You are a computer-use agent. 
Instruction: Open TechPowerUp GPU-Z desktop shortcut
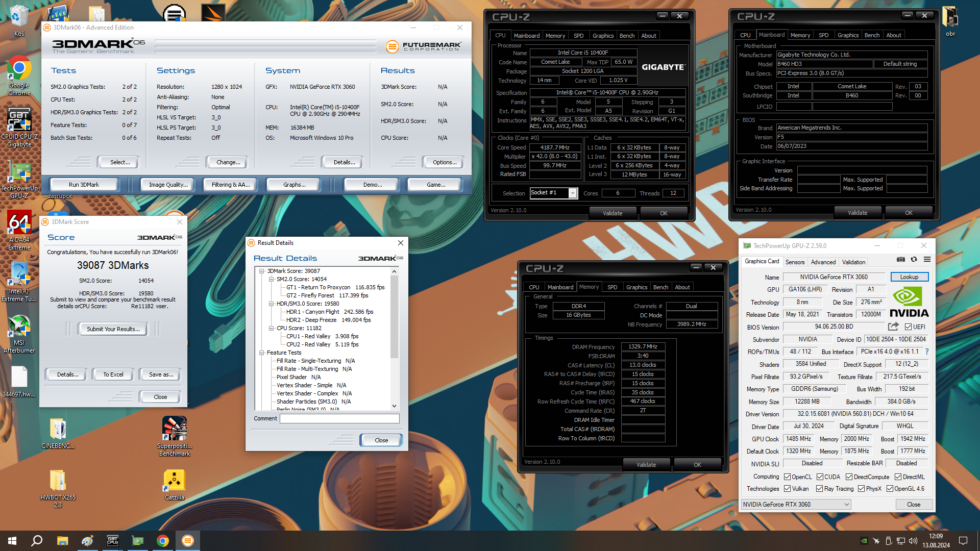[x=19, y=180]
